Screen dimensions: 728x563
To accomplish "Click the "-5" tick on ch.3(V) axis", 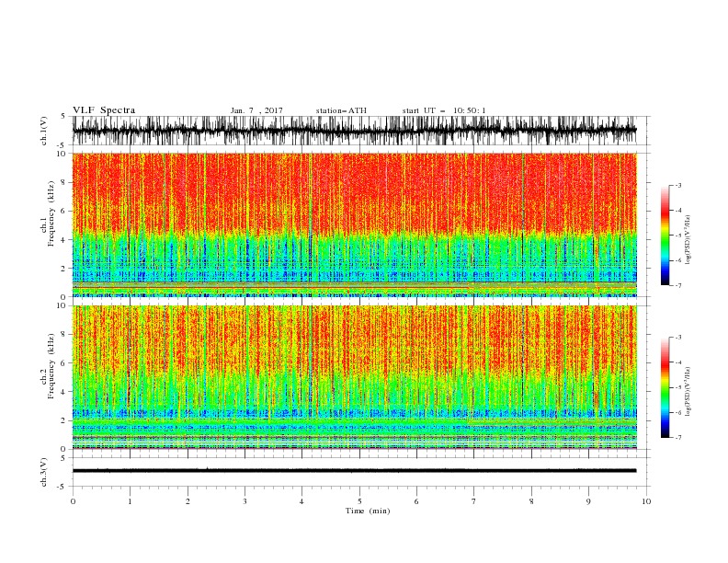I will pyautogui.click(x=63, y=487).
